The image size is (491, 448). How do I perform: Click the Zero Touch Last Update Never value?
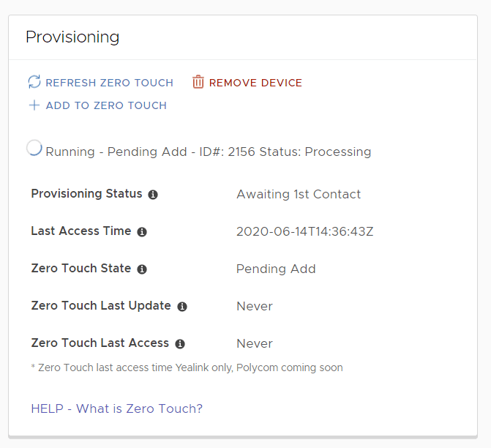(x=255, y=307)
